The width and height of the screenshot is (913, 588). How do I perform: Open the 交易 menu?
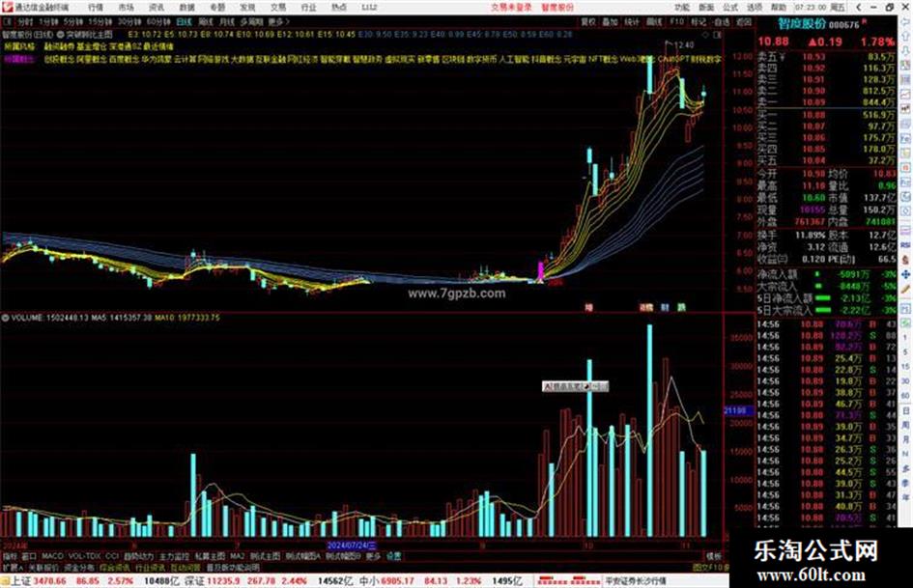point(278,8)
